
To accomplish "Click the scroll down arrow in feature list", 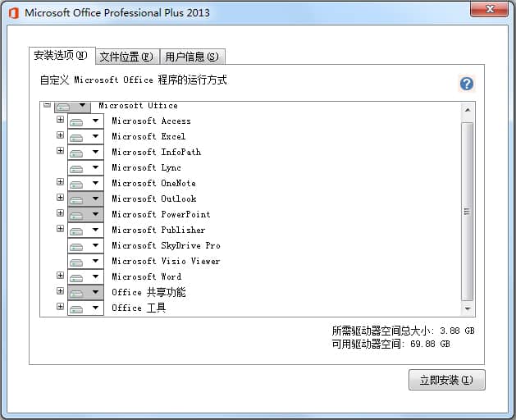I will point(468,309).
